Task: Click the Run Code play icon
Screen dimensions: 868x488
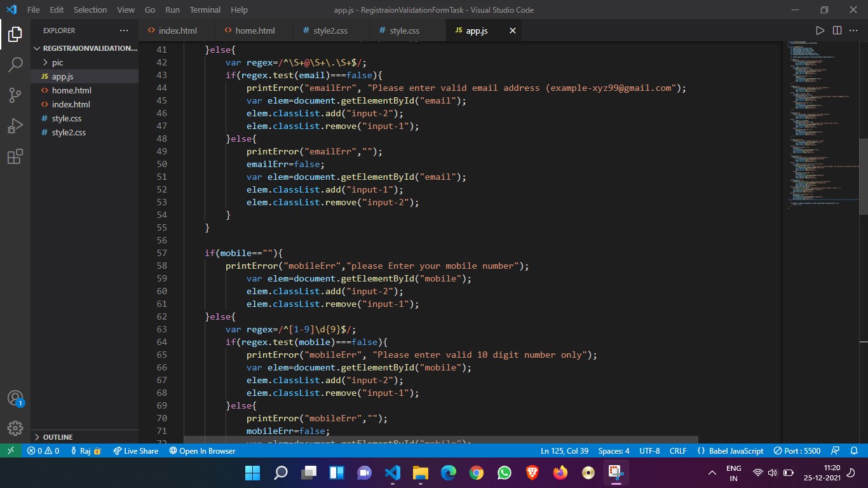Action: [x=820, y=30]
